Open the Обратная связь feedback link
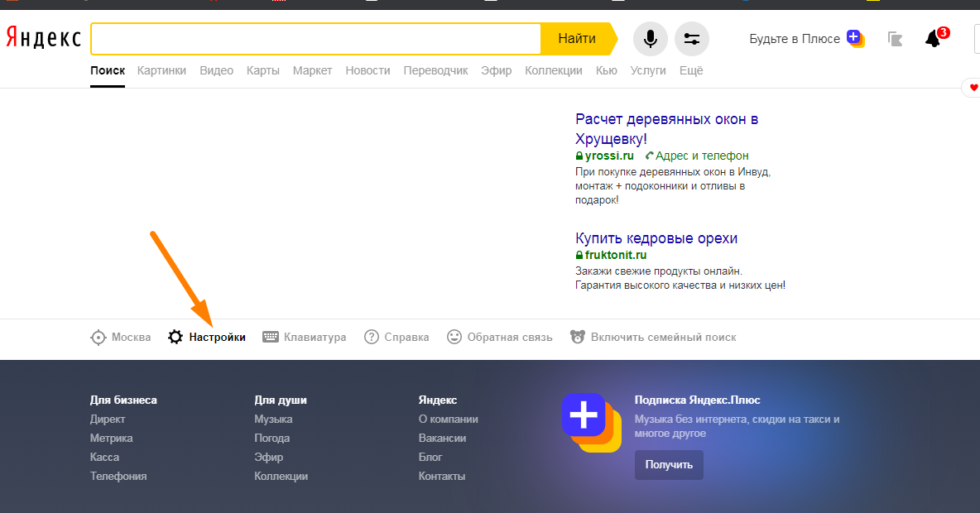The image size is (980, 513). (510, 337)
